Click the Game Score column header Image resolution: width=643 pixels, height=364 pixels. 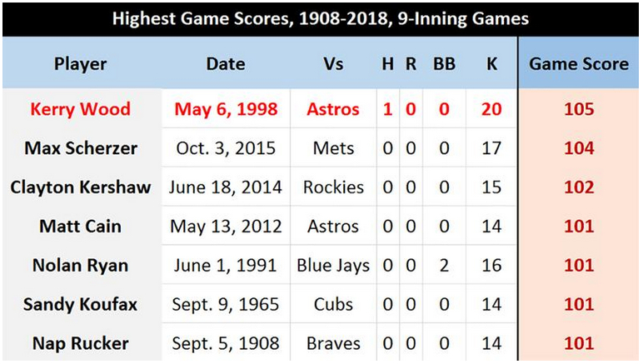(579, 64)
